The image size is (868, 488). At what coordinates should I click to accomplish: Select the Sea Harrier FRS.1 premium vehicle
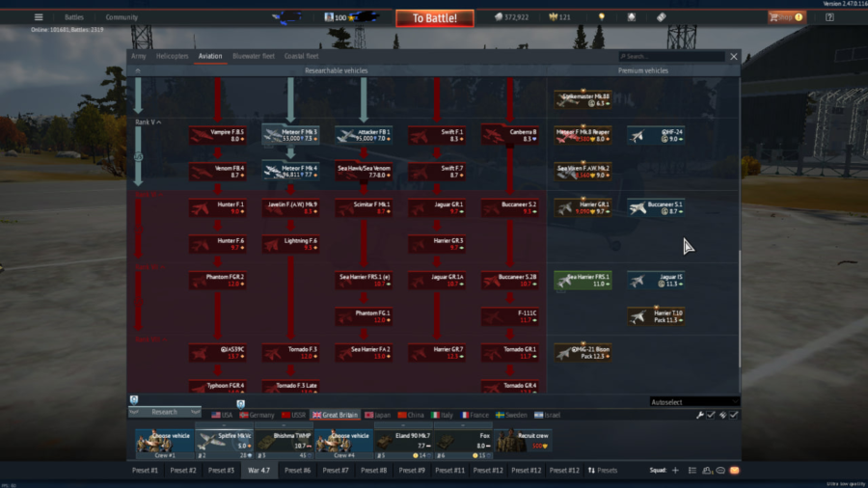click(583, 281)
